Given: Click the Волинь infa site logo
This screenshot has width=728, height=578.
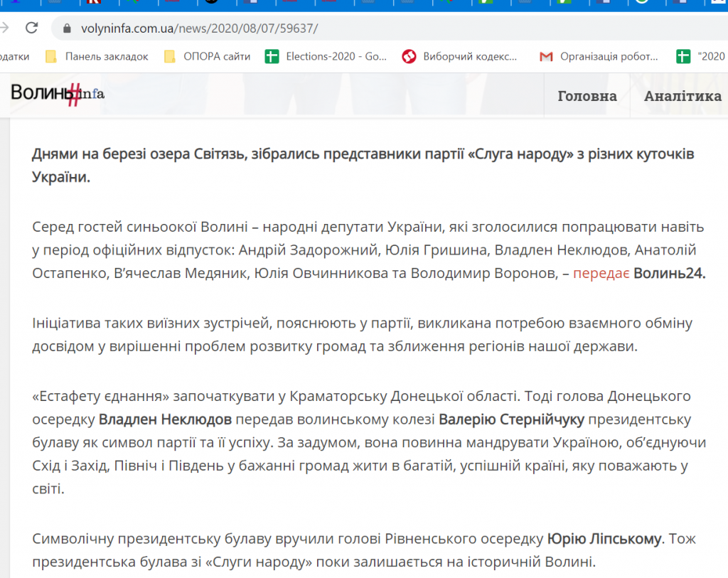Looking at the screenshot, I should pos(58,93).
